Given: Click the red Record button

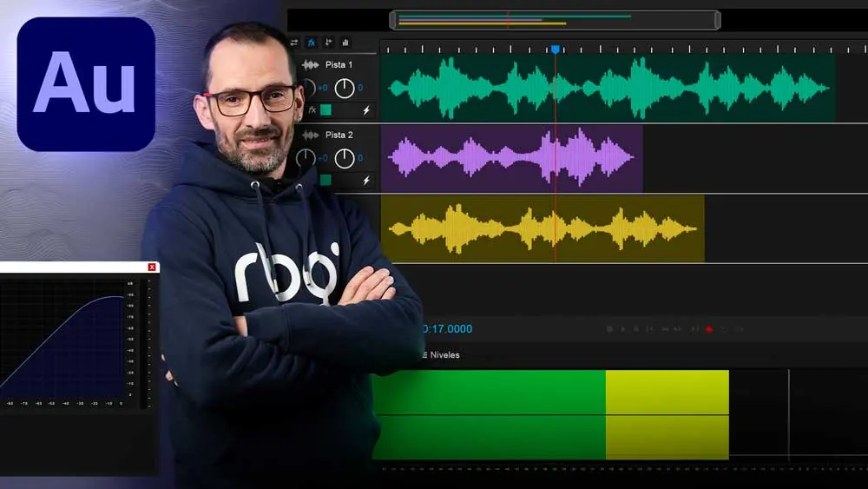Looking at the screenshot, I should 709,329.
